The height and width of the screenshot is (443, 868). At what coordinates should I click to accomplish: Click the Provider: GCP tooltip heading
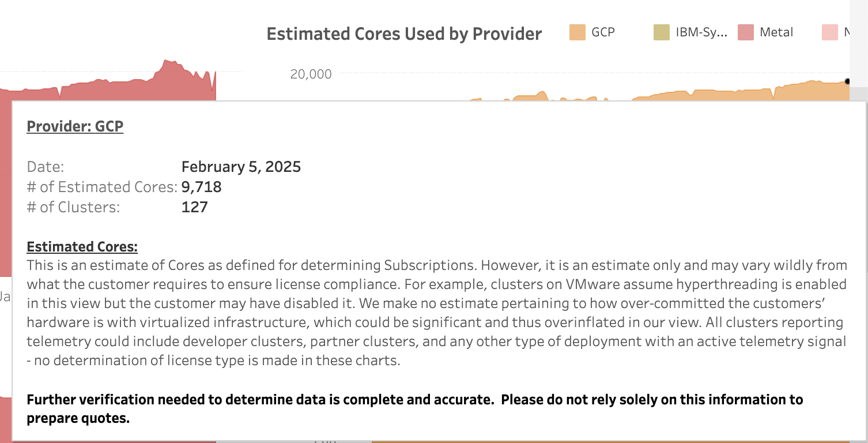(75, 126)
